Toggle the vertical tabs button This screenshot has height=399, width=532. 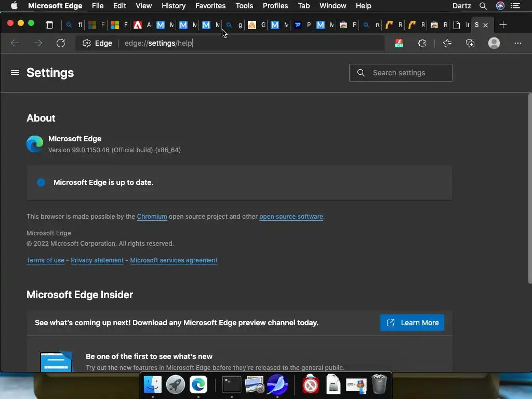click(49, 25)
